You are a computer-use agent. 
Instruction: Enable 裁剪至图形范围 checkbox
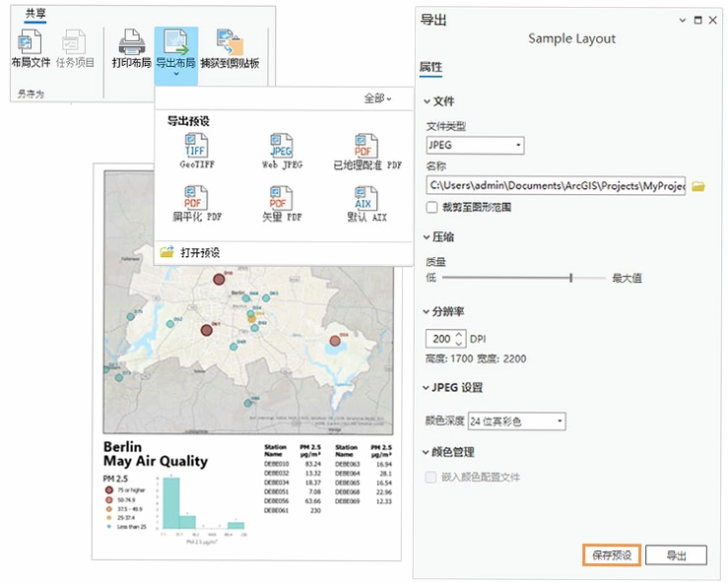(x=431, y=208)
